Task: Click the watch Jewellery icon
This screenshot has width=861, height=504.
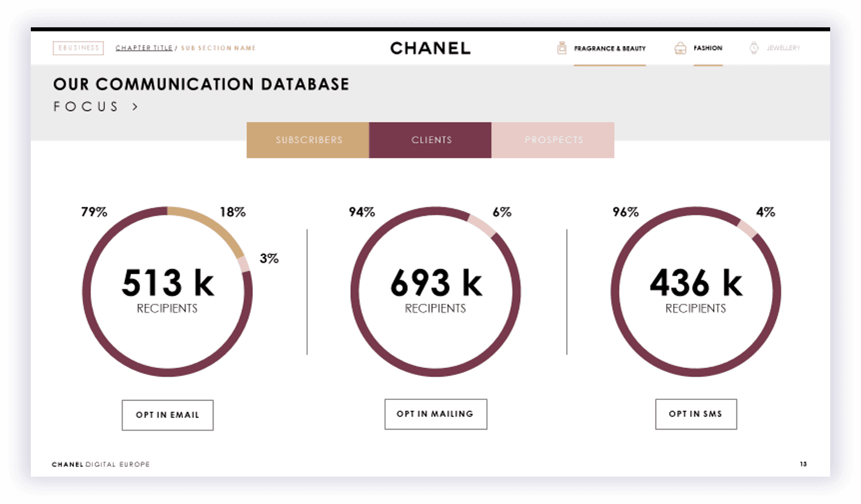Action: pos(754,48)
